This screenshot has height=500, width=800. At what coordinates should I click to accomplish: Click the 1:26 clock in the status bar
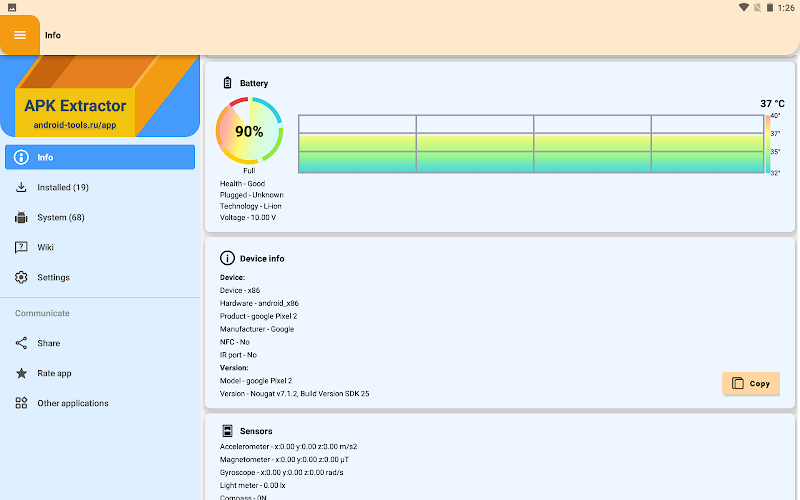pos(786,8)
